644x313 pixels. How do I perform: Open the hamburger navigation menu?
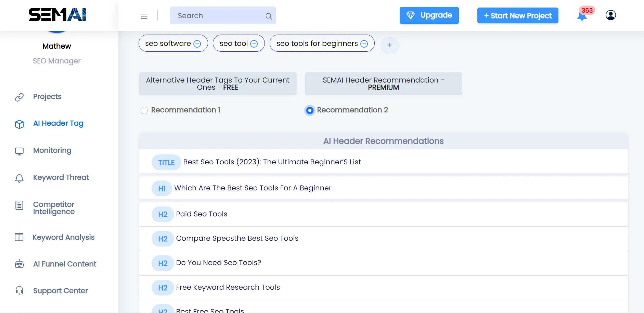pyautogui.click(x=144, y=16)
